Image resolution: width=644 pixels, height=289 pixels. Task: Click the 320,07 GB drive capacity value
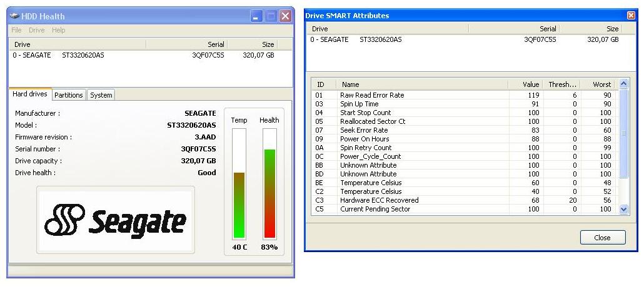[x=198, y=161]
